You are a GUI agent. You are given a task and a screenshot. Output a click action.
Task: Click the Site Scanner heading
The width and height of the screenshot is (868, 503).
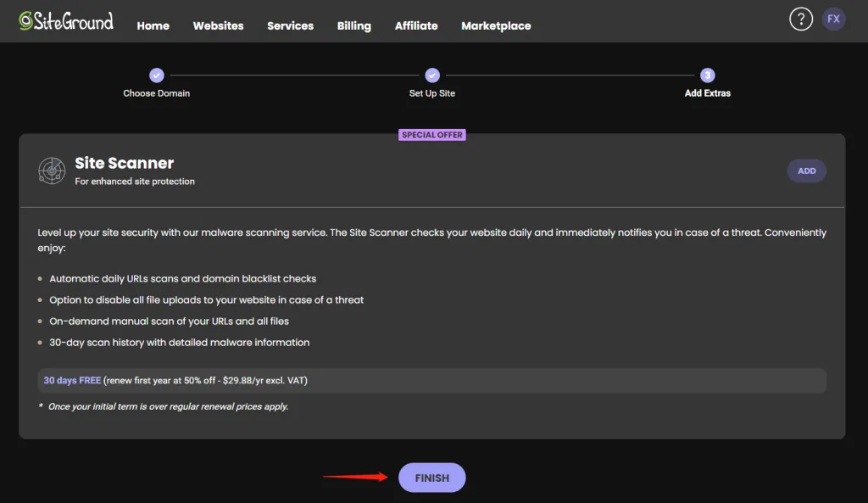(x=125, y=163)
